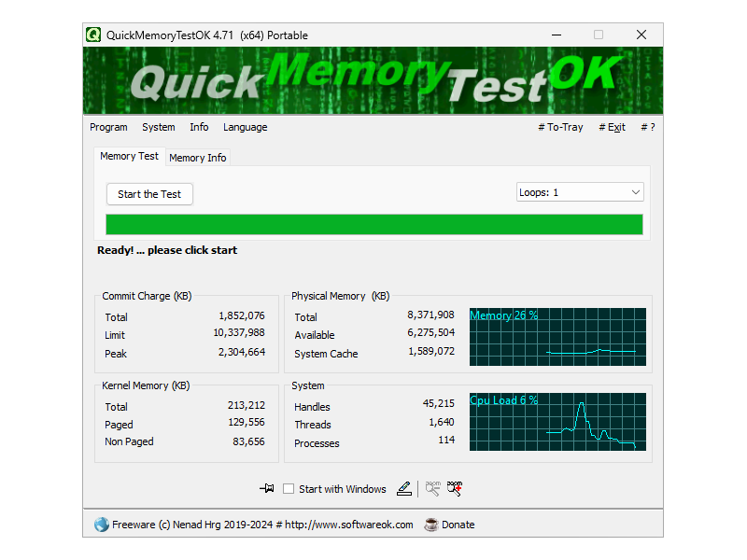Click the # To-Tray option

coord(560,127)
